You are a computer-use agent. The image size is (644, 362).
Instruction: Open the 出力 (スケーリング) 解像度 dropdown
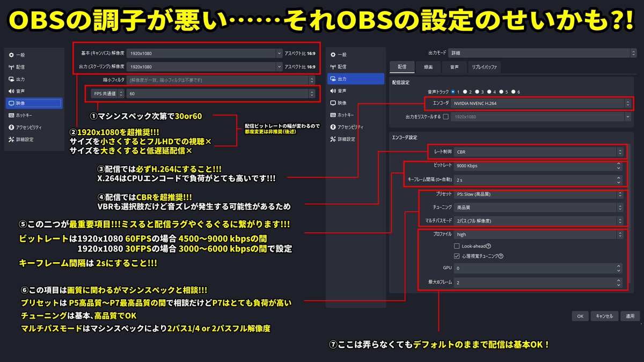204,67
